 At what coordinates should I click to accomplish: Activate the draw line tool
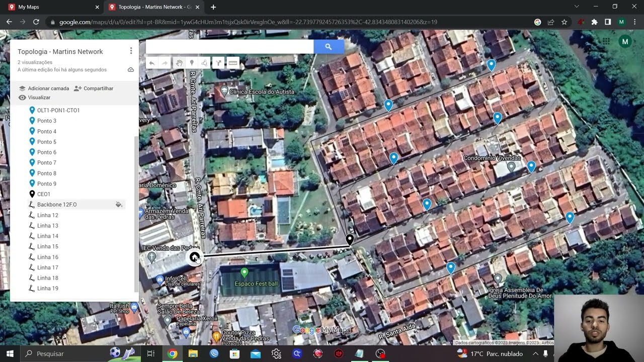(x=204, y=63)
